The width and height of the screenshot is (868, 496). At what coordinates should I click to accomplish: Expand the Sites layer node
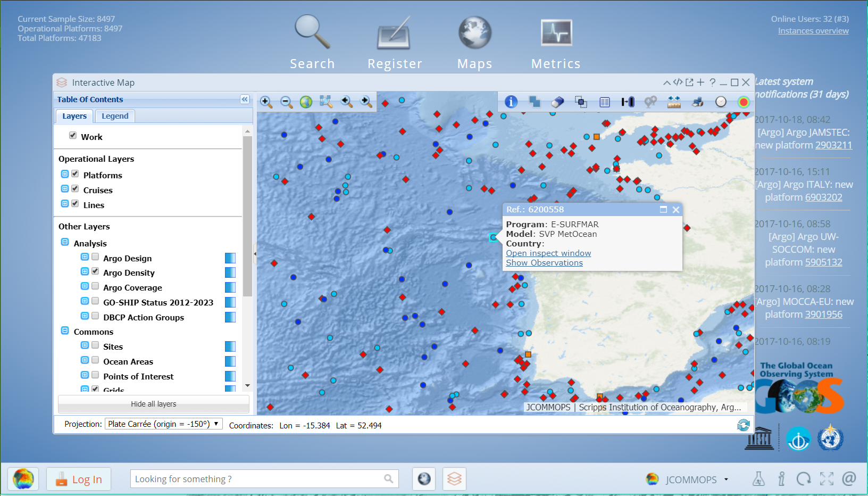tap(85, 345)
